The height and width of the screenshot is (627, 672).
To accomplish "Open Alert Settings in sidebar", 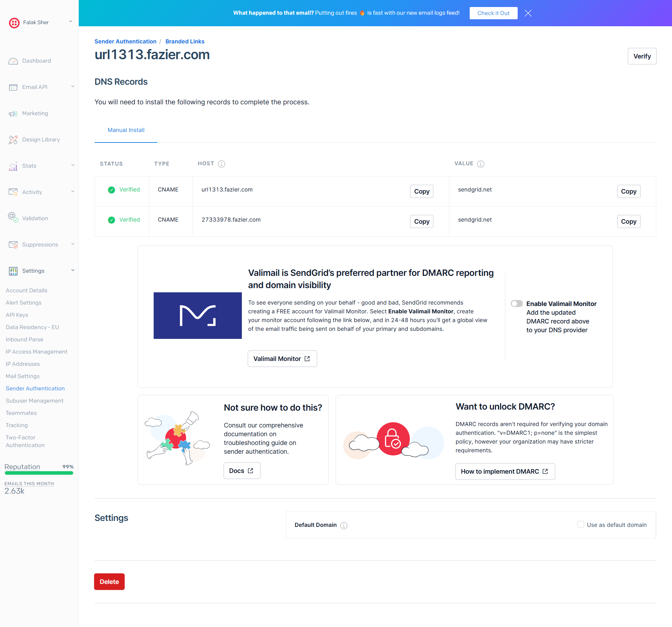I will (x=24, y=303).
